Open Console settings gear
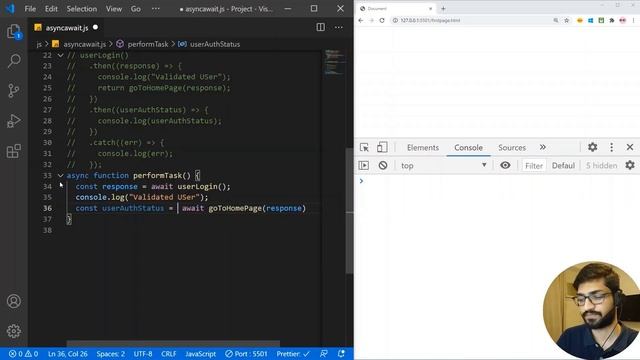 click(630, 165)
